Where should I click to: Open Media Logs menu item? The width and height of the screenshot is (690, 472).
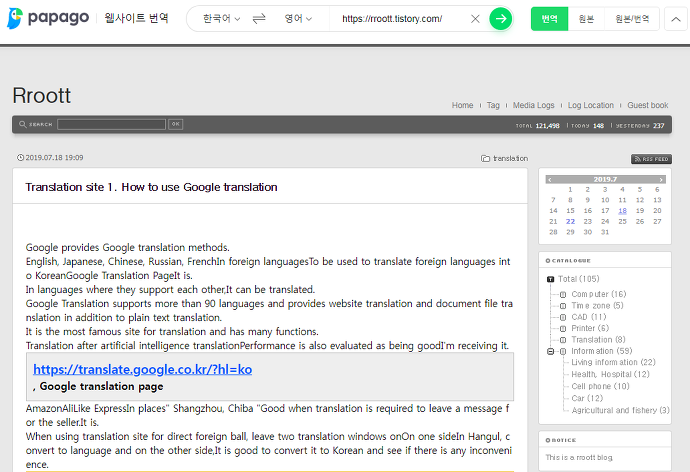[x=533, y=105]
